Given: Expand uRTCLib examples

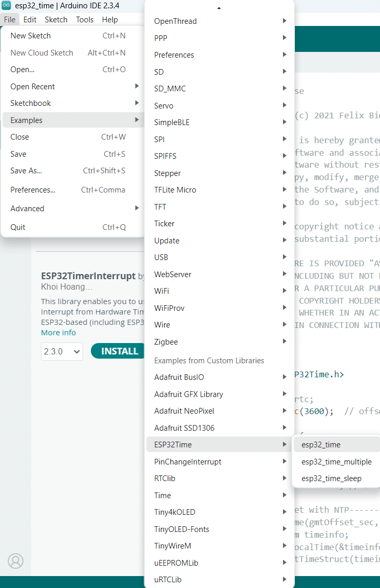Looking at the screenshot, I should [219, 579].
